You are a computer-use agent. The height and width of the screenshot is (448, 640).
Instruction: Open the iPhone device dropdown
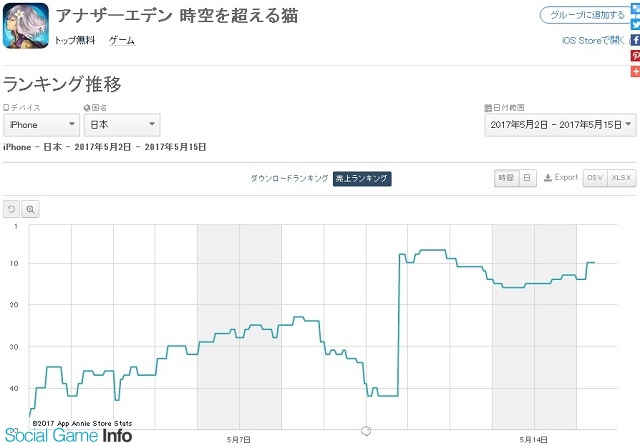tap(42, 125)
